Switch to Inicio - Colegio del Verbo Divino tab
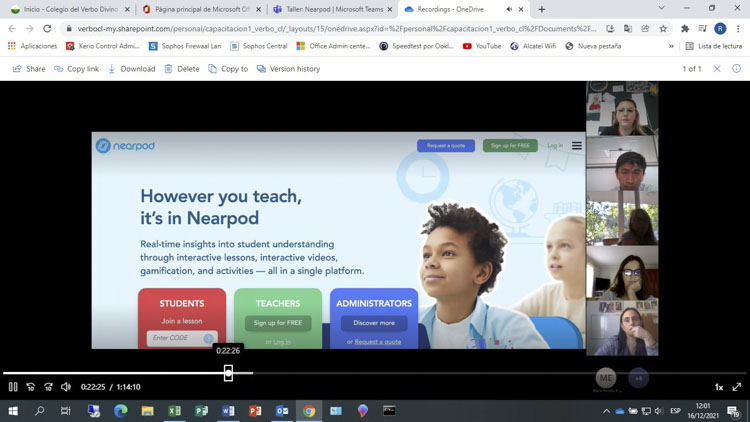The height and width of the screenshot is (422, 750). [x=70, y=9]
